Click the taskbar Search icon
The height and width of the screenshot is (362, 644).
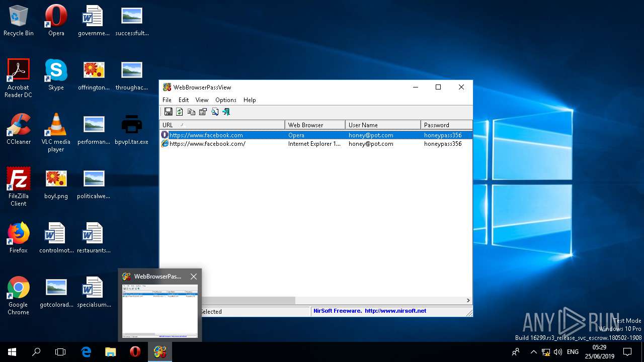tap(36, 352)
